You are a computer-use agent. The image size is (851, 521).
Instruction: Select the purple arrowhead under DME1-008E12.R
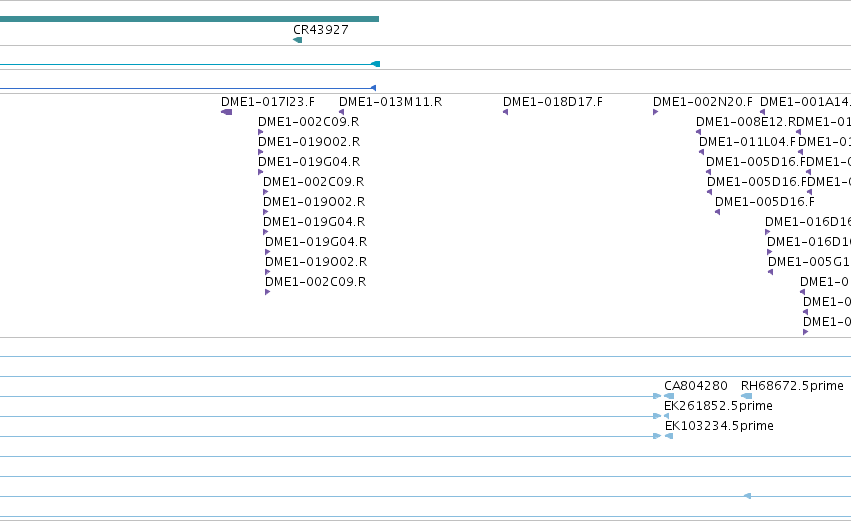(x=698, y=132)
